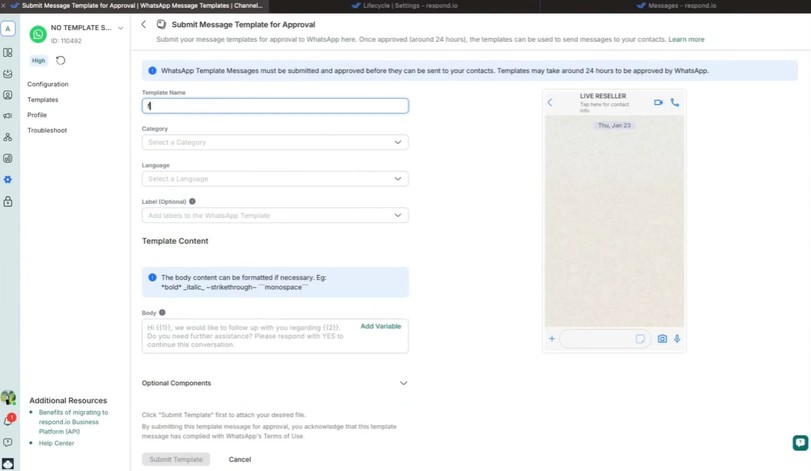Image resolution: width=811 pixels, height=471 pixels.
Task: Open the lock icon in the sidebar
Action: pyautogui.click(x=8, y=202)
